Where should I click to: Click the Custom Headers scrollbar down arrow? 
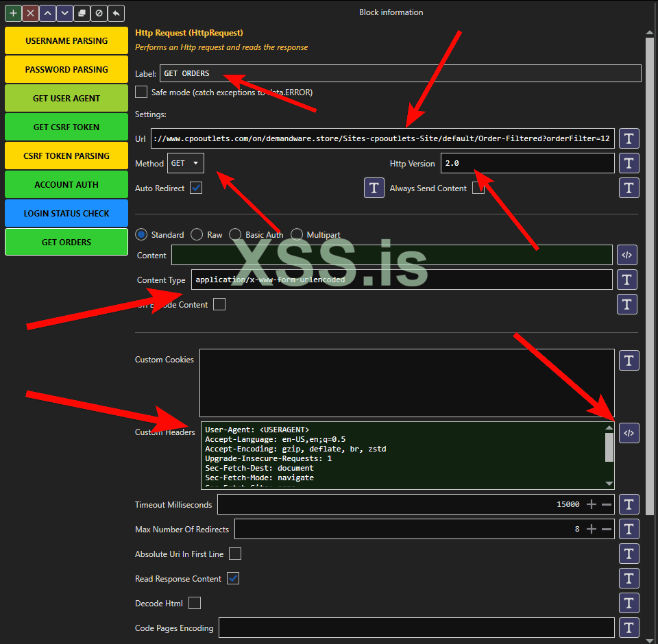(609, 484)
